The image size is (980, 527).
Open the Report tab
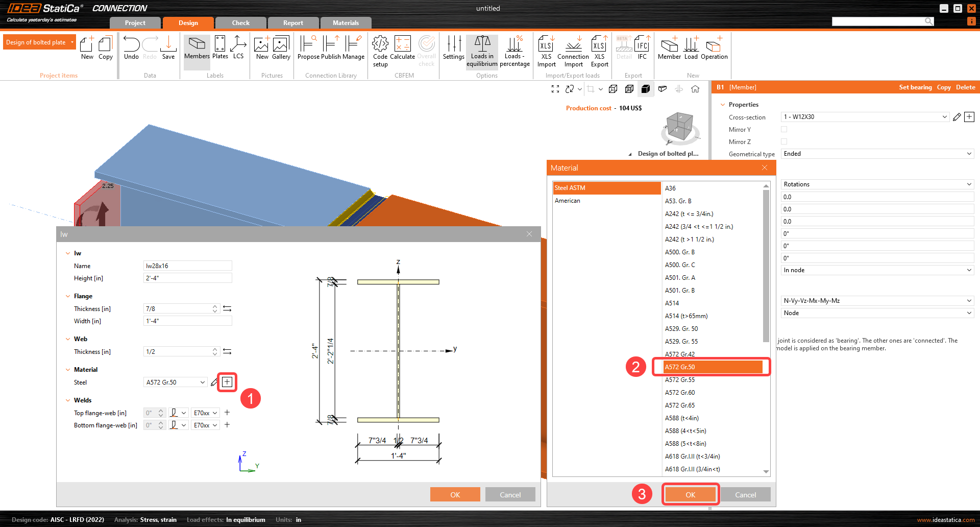293,23
